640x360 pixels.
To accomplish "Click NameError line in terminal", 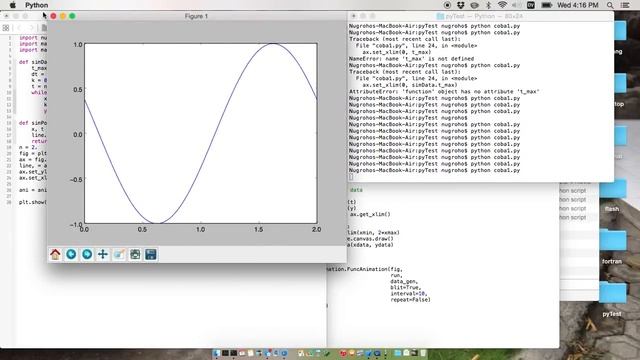I will tap(411, 59).
